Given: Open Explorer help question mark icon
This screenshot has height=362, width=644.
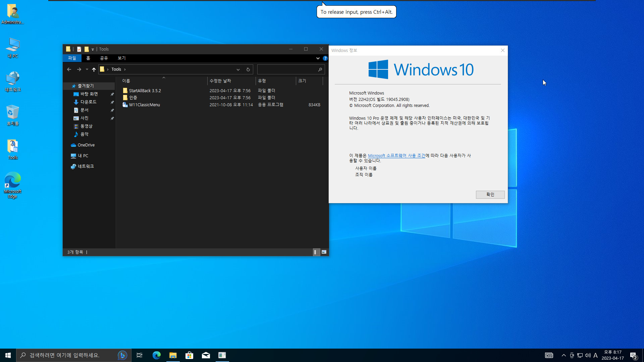Looking at the screenshot, I should [x=325, y=58].
